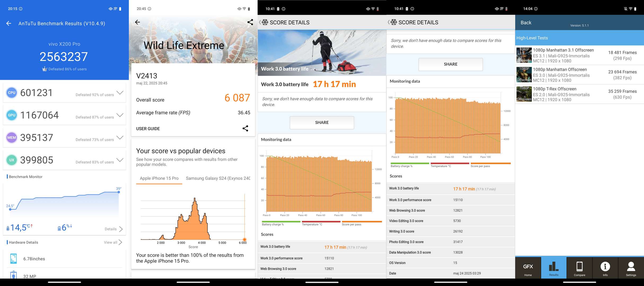Click overall score 6 087
Image resolution: width=644 pixels, height=286 pixels.
click(x=237, y=98)
